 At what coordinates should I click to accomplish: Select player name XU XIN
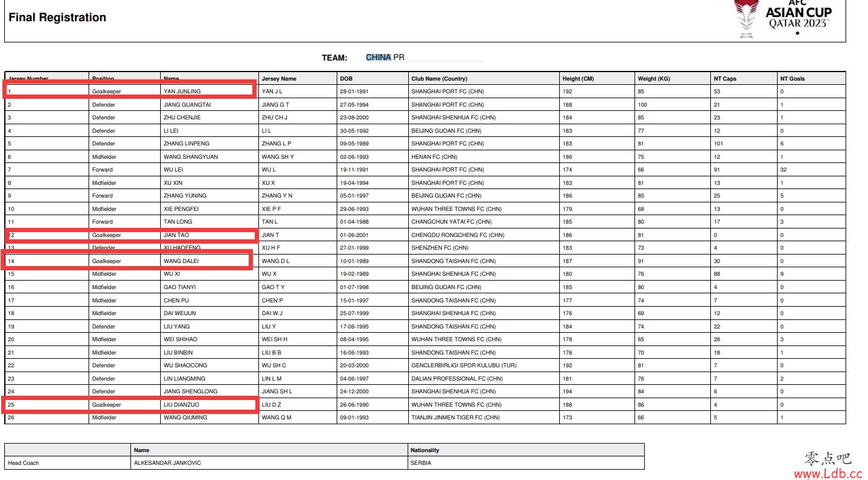coord(173,183)
